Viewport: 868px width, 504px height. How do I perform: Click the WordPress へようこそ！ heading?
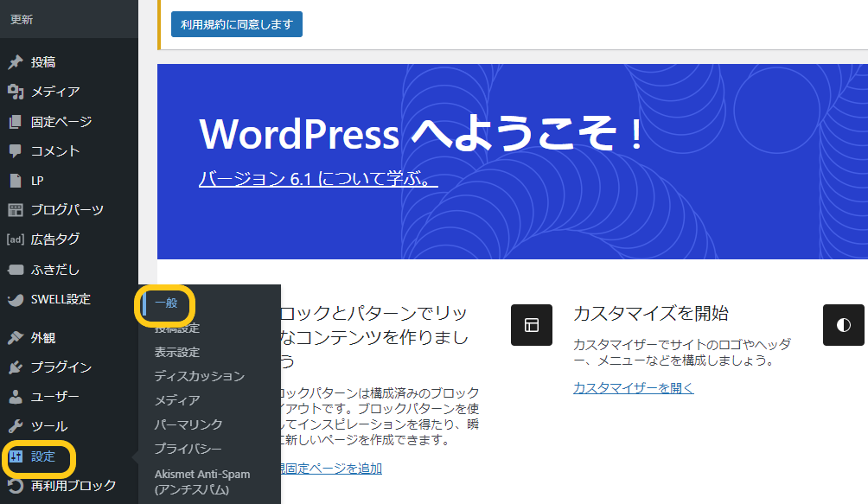tap(421, 134)
